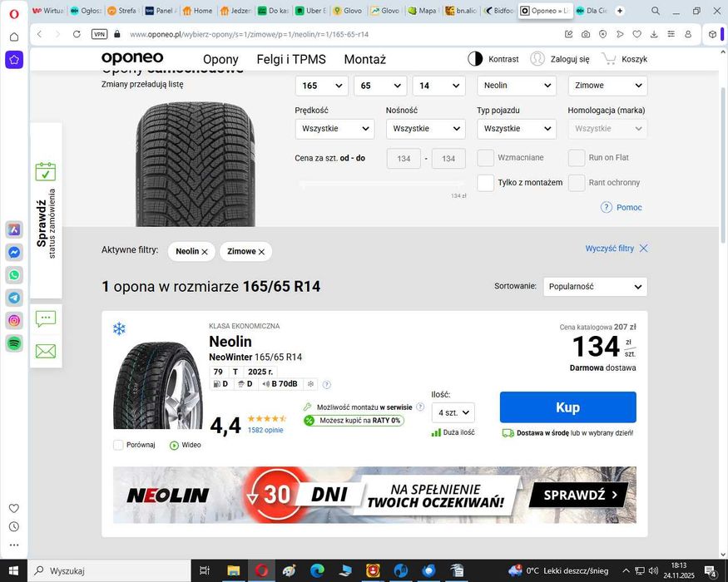The height and width of the screenshot is (582, 728).
Task: Open the Felgi i TPMS menu
Action: pos(291,59)
